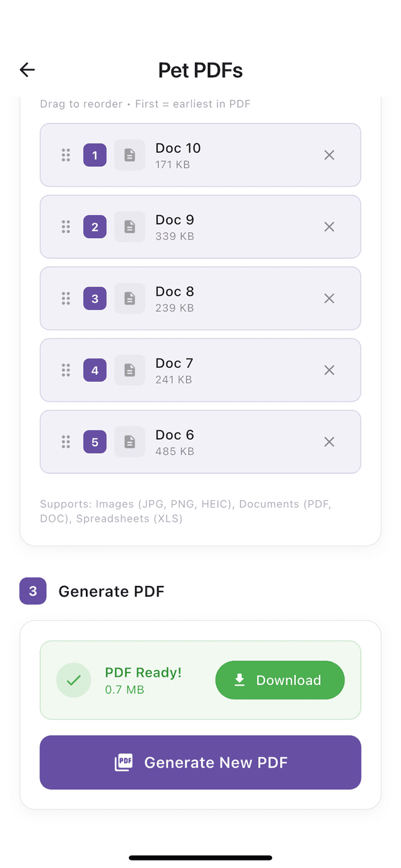
Task: Select the document file icon beside Doc 10
Action: [129, 155]
